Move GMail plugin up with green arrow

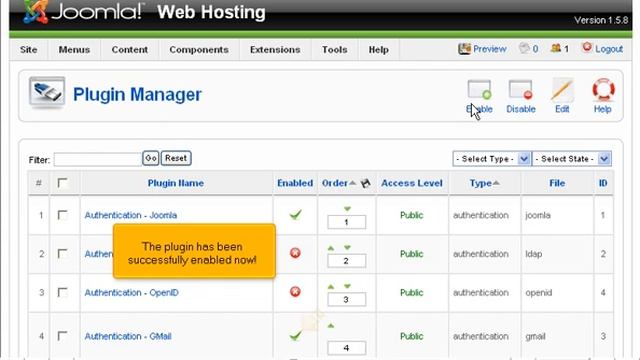coord(331,326)
